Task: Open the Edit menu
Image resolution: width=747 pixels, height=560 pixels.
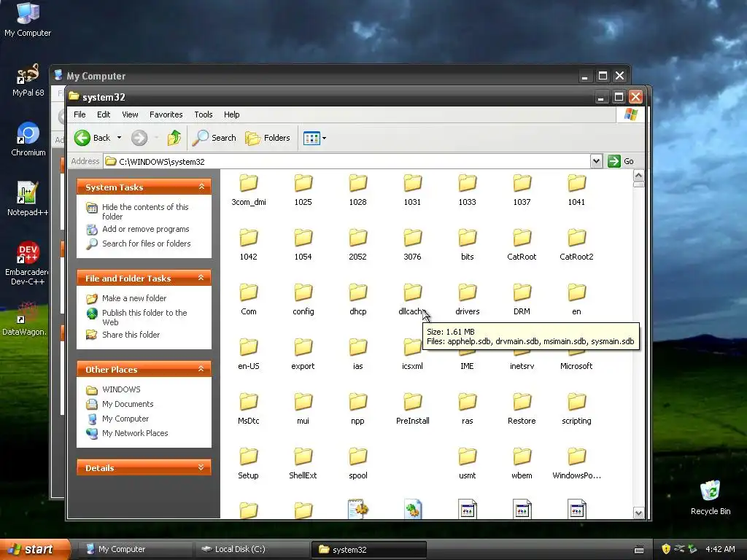Action: point(104,114)
